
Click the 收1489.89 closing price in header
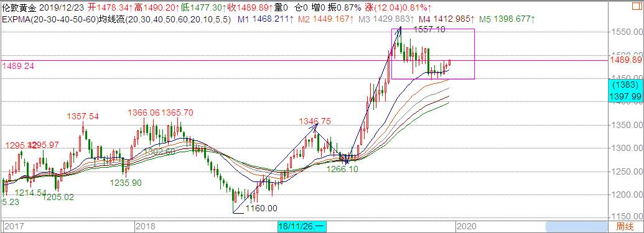(250, 8)
